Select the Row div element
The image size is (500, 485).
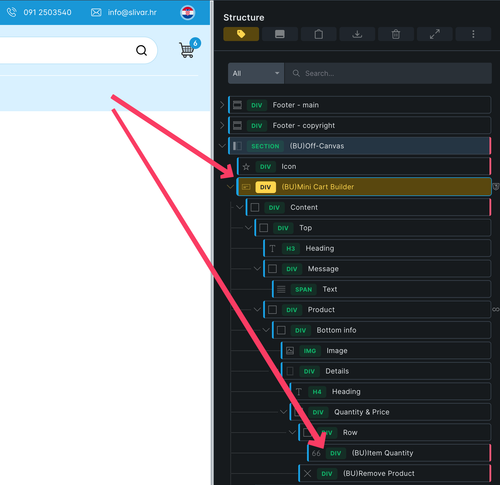tap(394, 432)
